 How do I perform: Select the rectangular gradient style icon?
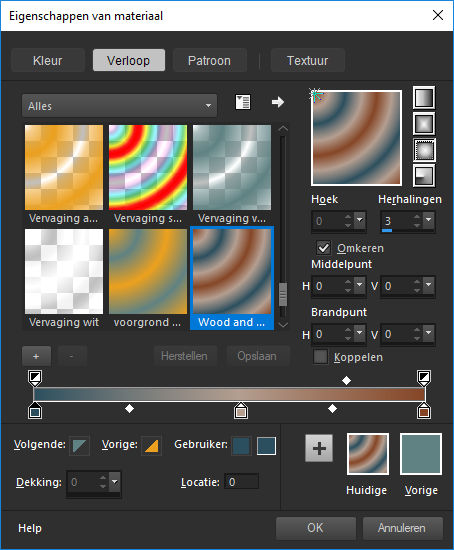pyautogui.click(x=424, y=123)
